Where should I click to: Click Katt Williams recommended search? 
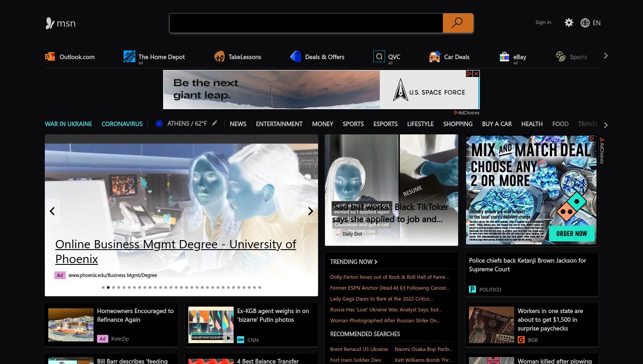point(423,360)
